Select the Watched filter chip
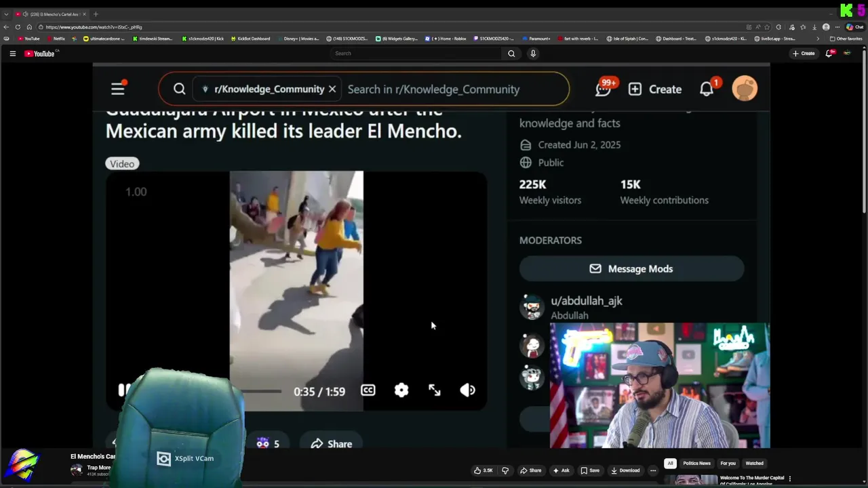 pyautogui.click(x=755, y=464)
